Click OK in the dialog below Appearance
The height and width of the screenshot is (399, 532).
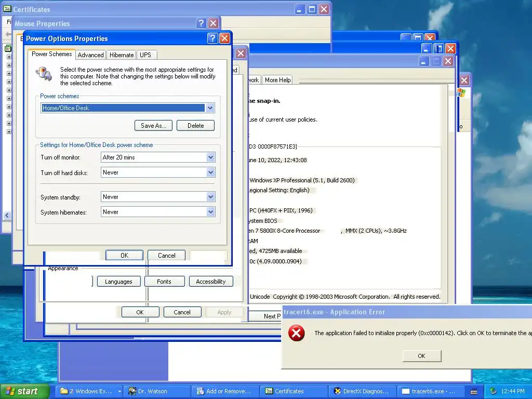click(140, 312)
